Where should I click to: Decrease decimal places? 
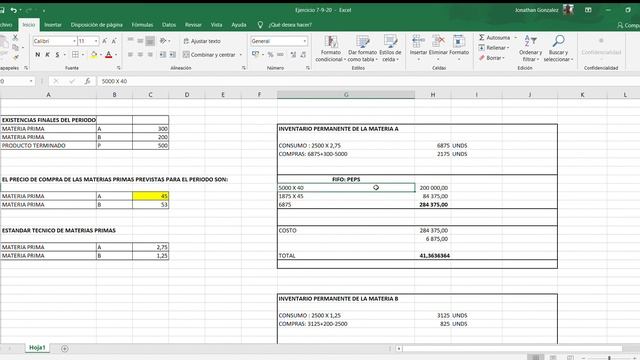[x=303, y=55]
